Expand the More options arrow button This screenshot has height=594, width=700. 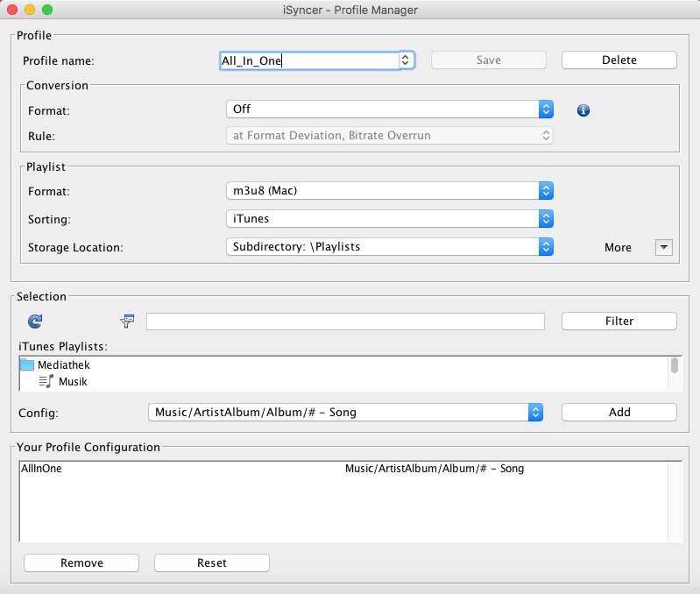(x=664, y=247)
